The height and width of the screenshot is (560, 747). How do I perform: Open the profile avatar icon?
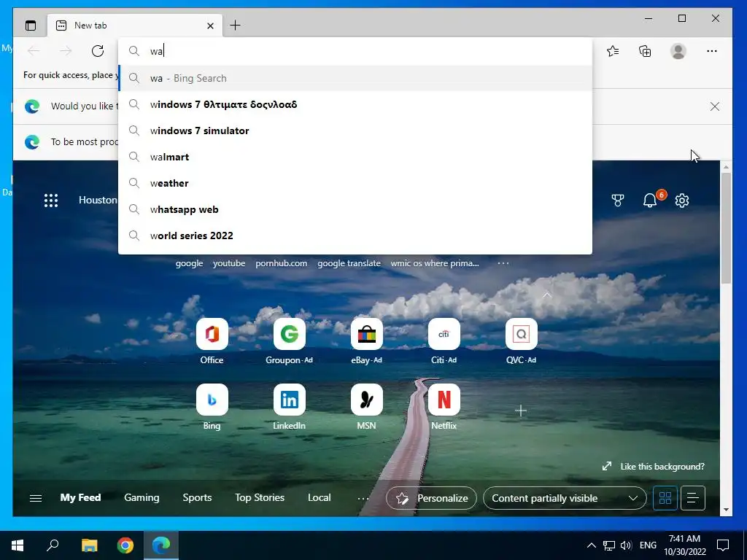tap(678, 51)
